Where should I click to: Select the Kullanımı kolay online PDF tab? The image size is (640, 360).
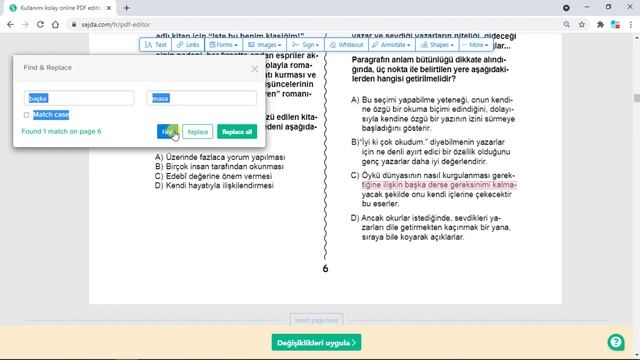click(59, 8)
